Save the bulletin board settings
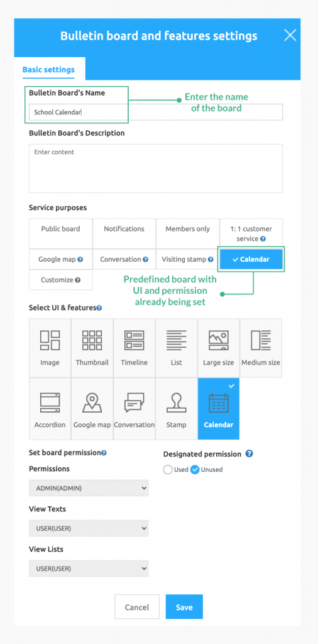This screenshot has height=644, width=318. (x=184, y=607)
